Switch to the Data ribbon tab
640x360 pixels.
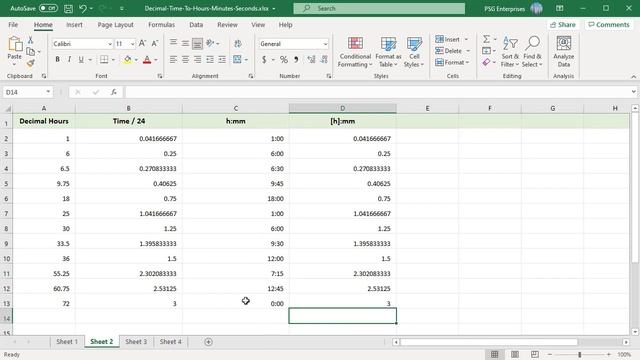pyautogui.click(x=196, y=25)
